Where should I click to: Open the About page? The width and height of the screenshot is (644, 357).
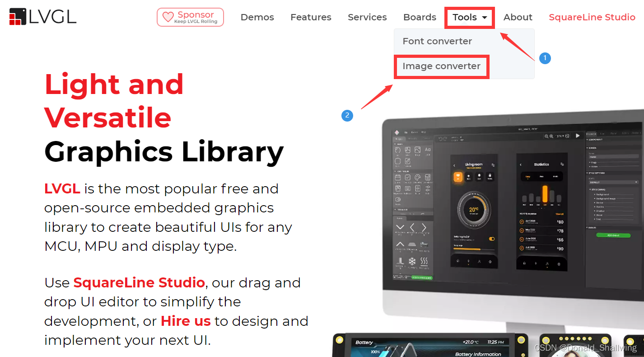518,17
